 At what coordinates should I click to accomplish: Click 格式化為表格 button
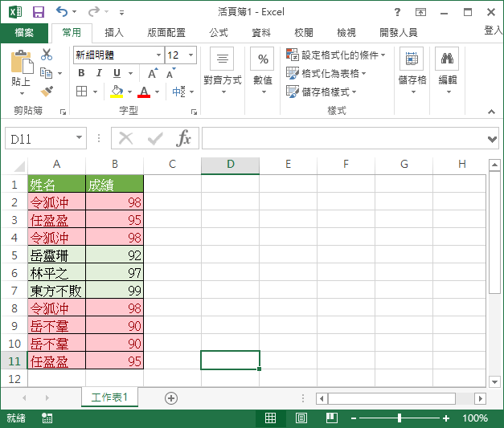point(326,74)
